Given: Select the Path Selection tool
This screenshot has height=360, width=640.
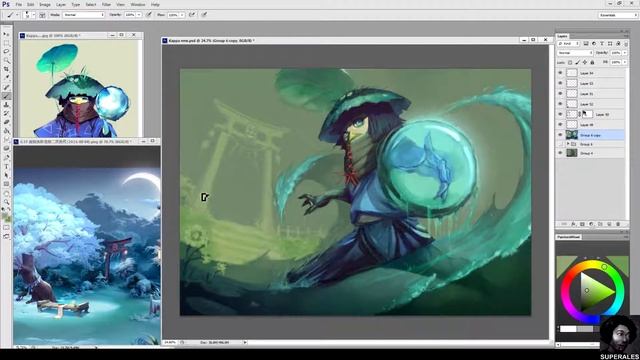Looking at the screenshot, I should coord(6,175).
